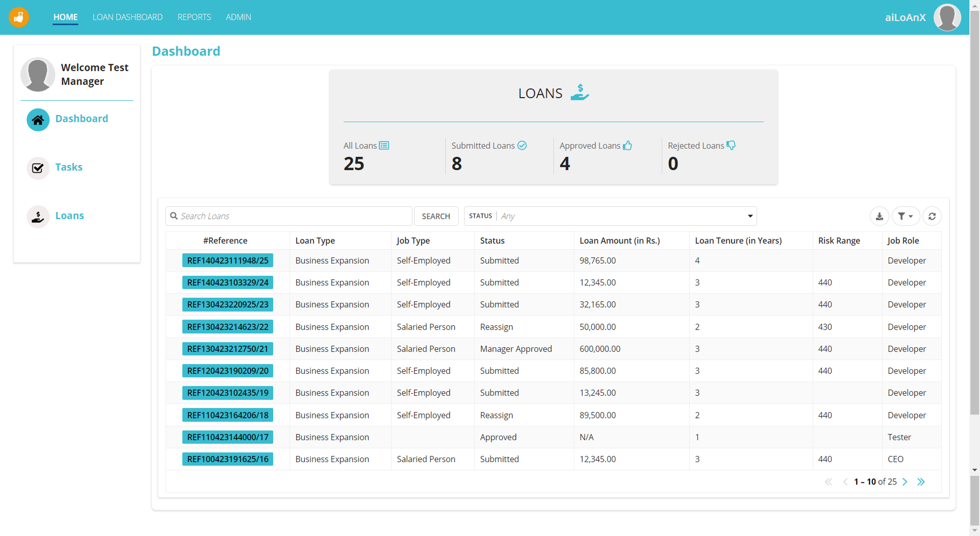980x536 pixels.
Task: Click the Tasks checkbox icon in sidebar
Action: (38, 168)
